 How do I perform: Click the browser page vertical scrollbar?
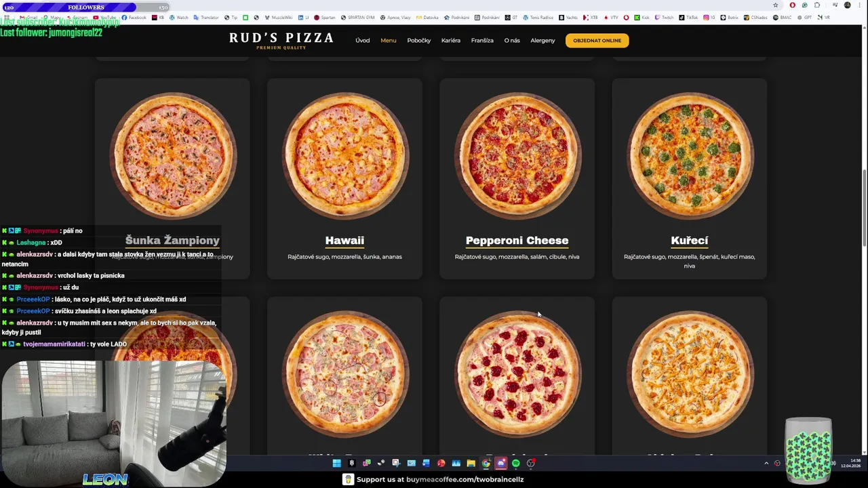pos(864,207)
